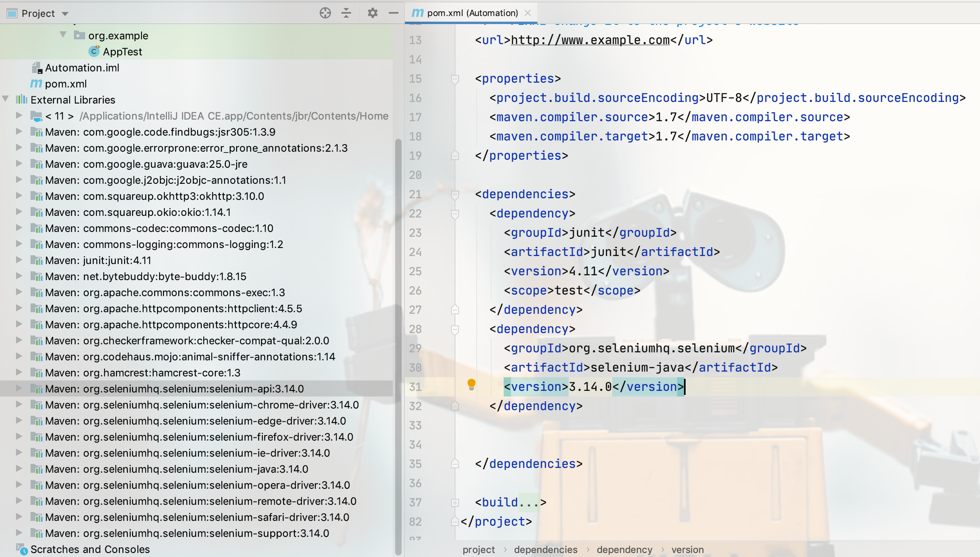Viewport: 980px width, 557px height.
Task: Open Project panel settings gear
Action: [x=372, y=13]
